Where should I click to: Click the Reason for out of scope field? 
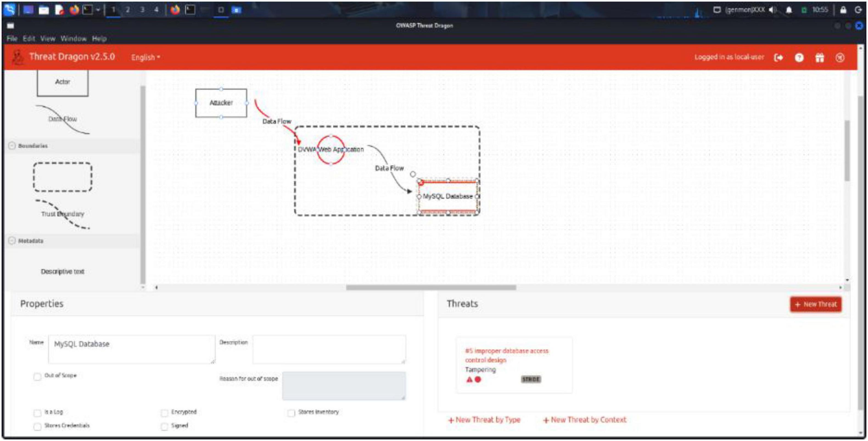coord(344,386)
